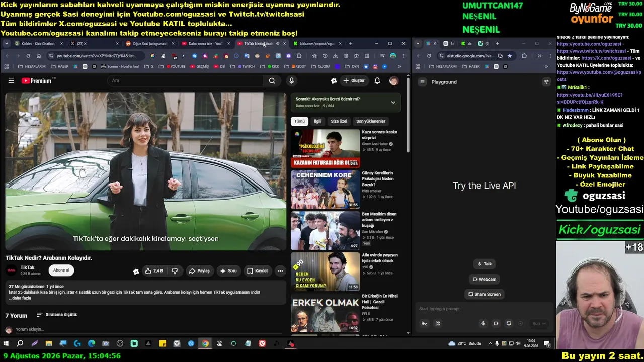
Task: Share the video with 'Paylaş'
Action: pyautogui.click(x=199, y=271)
